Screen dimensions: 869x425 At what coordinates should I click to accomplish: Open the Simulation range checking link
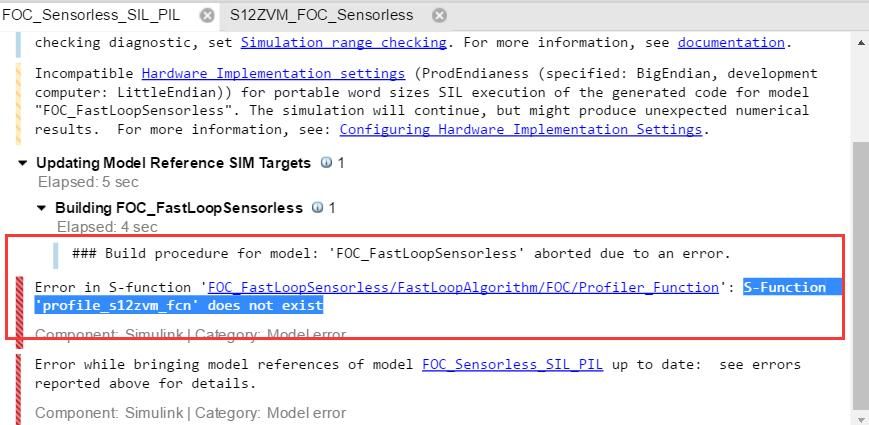point(343,42)
